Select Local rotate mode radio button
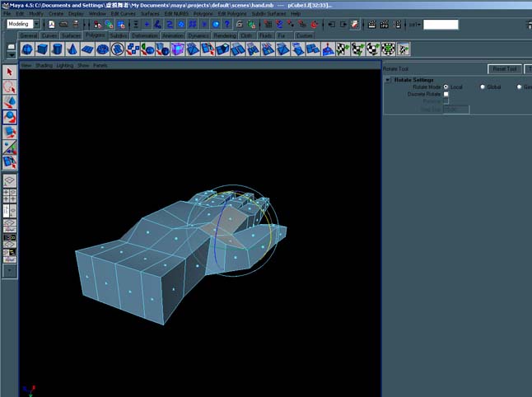 click(446, 86)
